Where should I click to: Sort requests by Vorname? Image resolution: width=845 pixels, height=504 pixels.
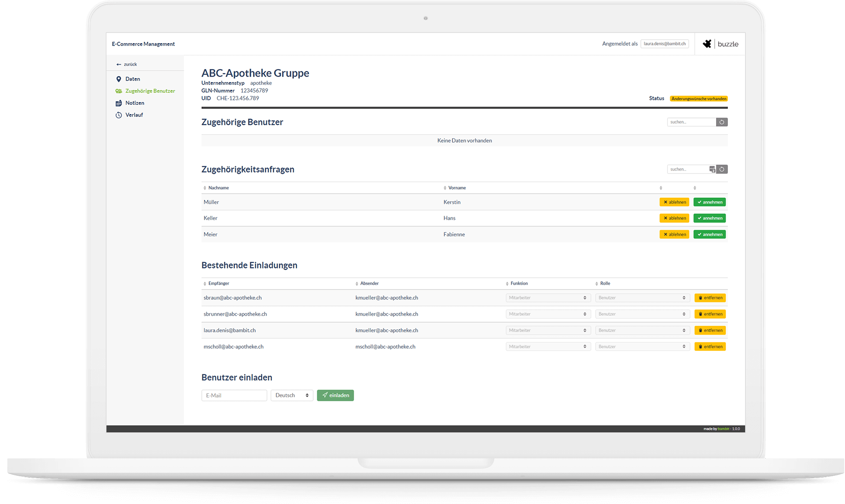tap(455, 188)
